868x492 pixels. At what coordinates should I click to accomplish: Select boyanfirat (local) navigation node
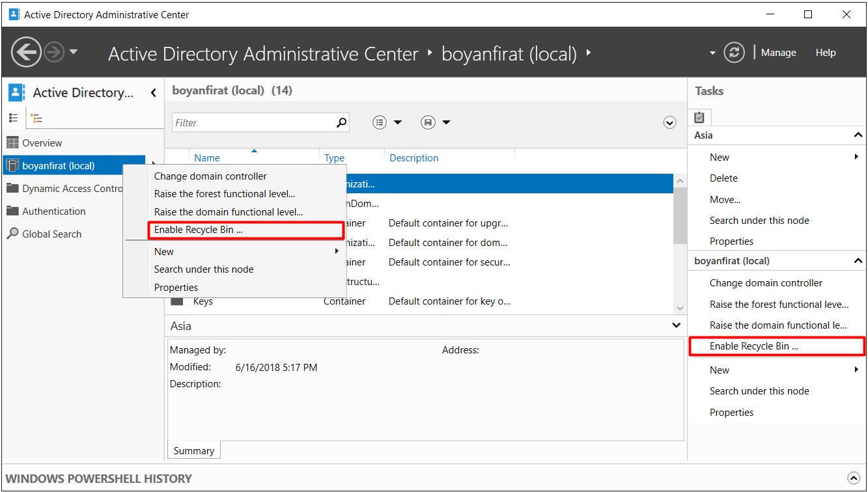pos(74,166)
